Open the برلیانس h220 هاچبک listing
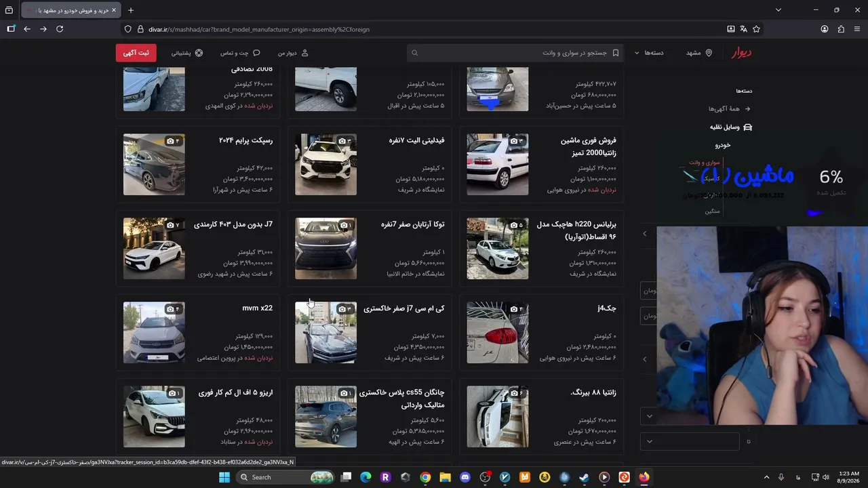Viewport: 868px width, 488px height. [541, 249]
